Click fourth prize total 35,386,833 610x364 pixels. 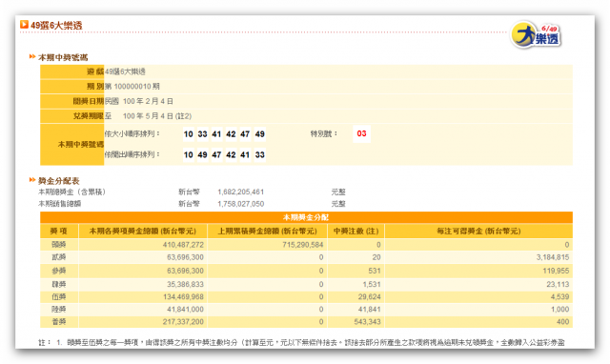[185, 284]
